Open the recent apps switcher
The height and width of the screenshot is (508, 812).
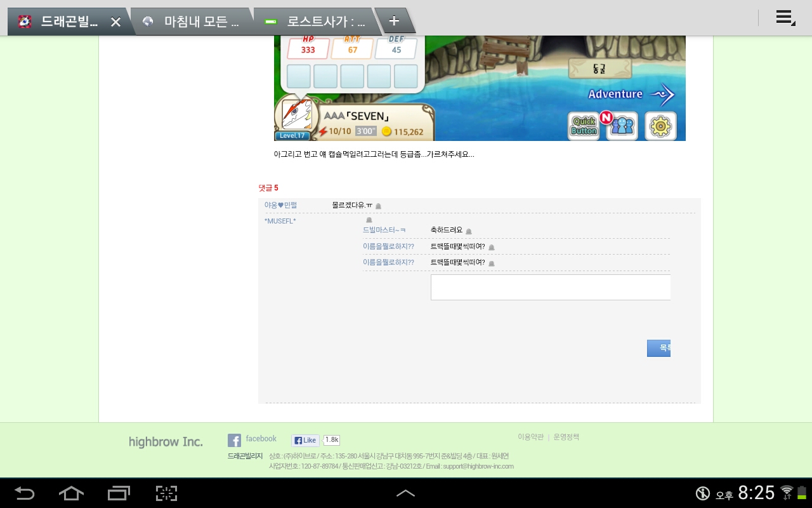119,493
